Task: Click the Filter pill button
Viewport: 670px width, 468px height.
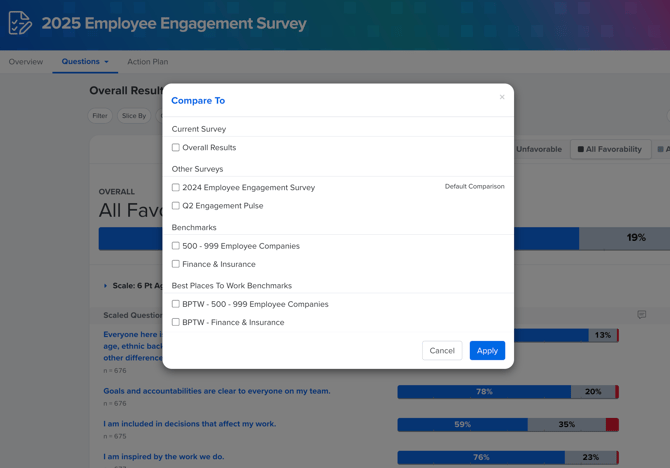Action: click(100, 116)
